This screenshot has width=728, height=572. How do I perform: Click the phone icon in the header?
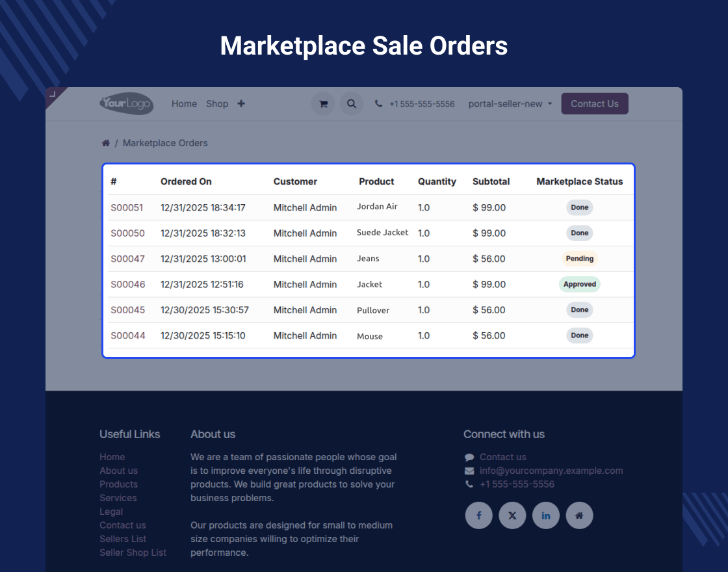(x=378, y=103)
